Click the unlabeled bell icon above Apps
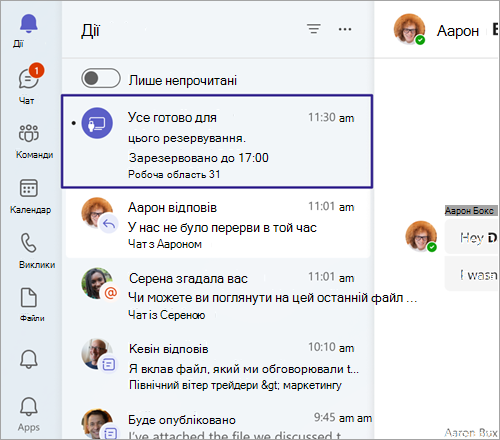Image resolution: width=500 pixels, height=440 pixels. (x=29, y=359)
